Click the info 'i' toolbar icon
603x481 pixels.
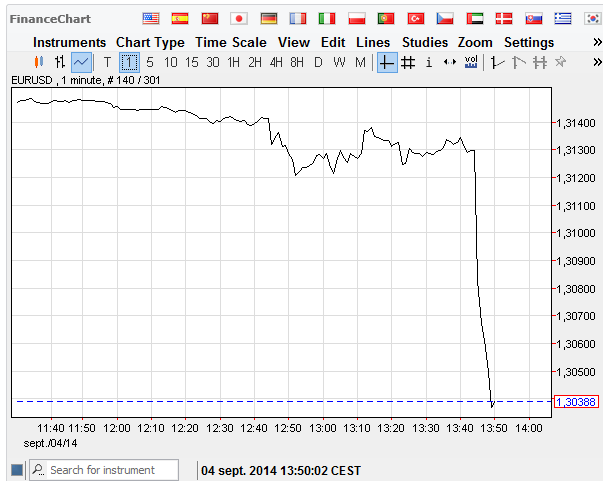coord(429,62)
